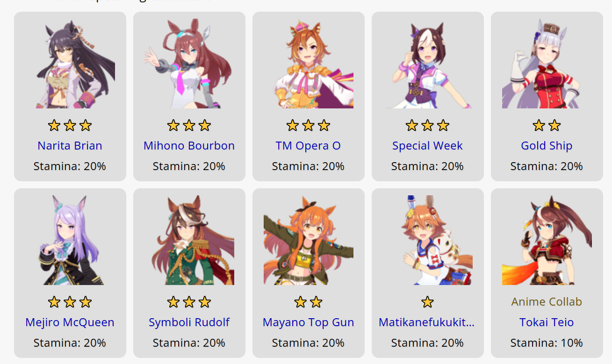The height and width of the screenshot is (364, 612).
Task: Click Narita Brian's character portrait
Action: [70, 64]
